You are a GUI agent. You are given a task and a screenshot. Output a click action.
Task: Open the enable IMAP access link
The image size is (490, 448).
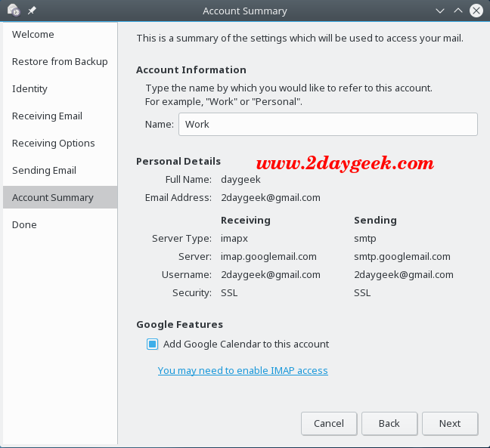[x=243, y=371]
